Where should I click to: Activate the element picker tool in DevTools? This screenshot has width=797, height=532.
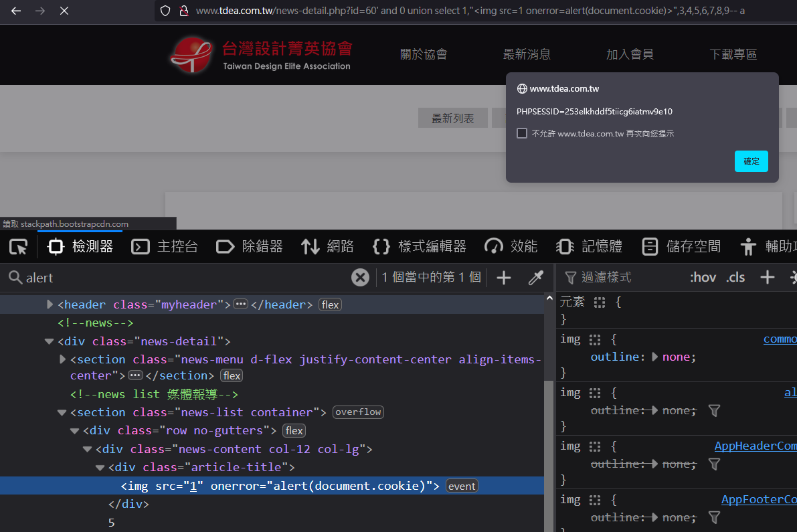[18, 247]
